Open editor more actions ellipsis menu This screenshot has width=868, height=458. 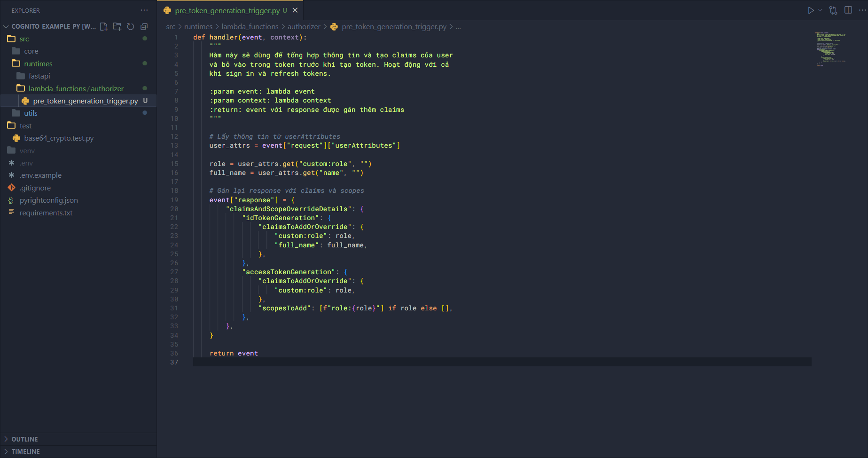pos(862,10)
